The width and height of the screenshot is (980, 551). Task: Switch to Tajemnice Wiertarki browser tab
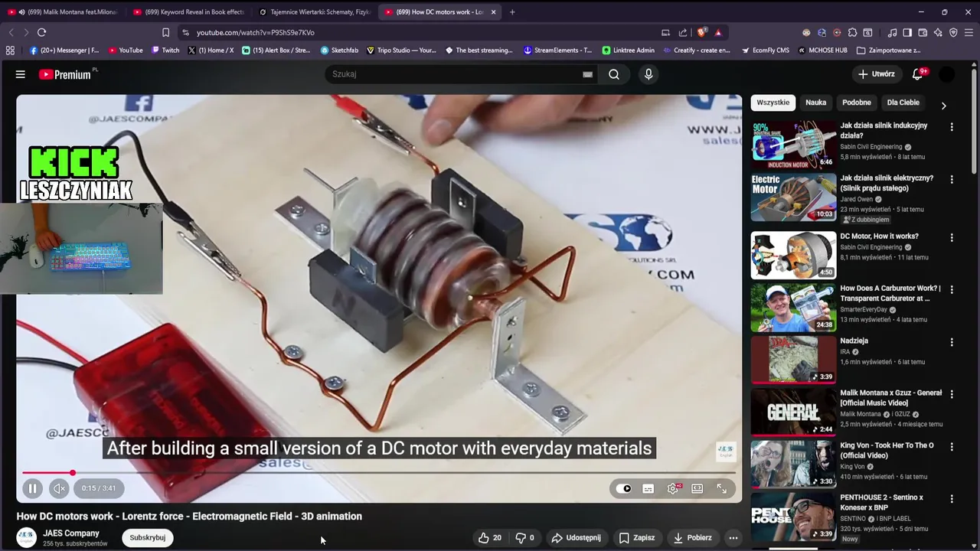tap(315, 12)
